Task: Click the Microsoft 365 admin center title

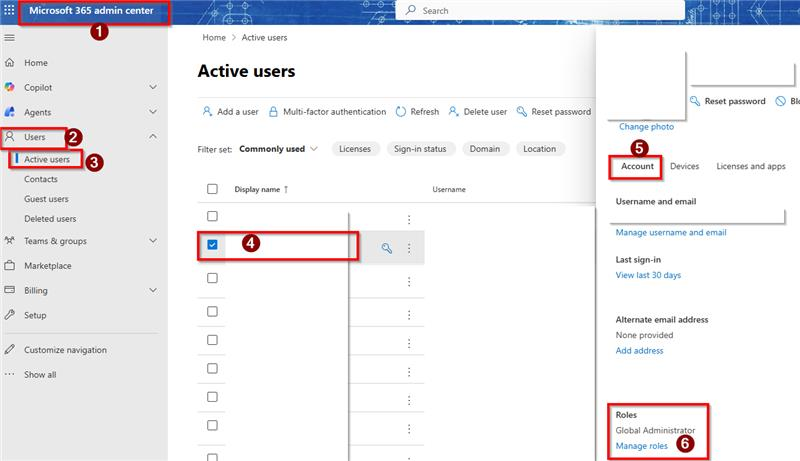Action: pos(91,10)
